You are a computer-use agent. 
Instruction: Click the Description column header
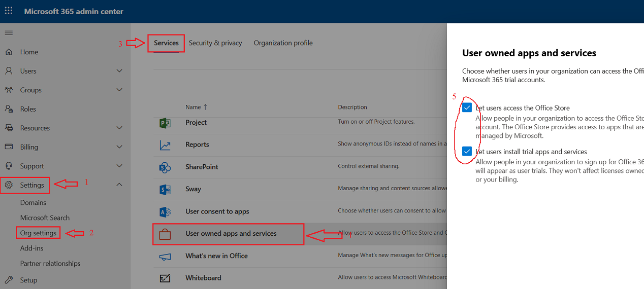(352, 107)
